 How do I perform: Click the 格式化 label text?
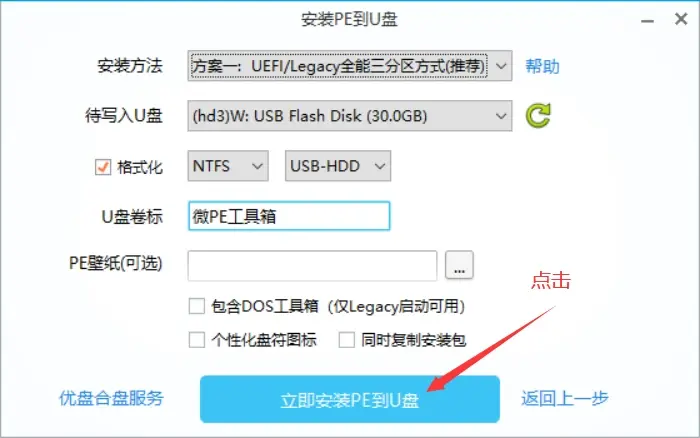tap(140, 167)
